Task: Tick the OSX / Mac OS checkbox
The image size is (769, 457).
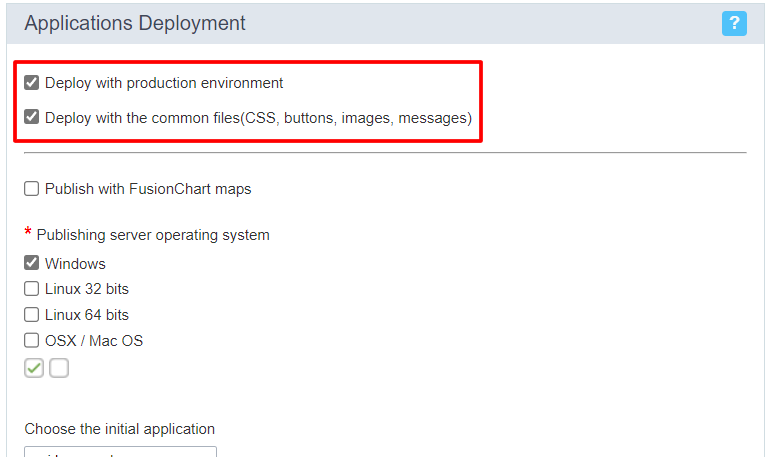Action: click(x=32, y=341)
